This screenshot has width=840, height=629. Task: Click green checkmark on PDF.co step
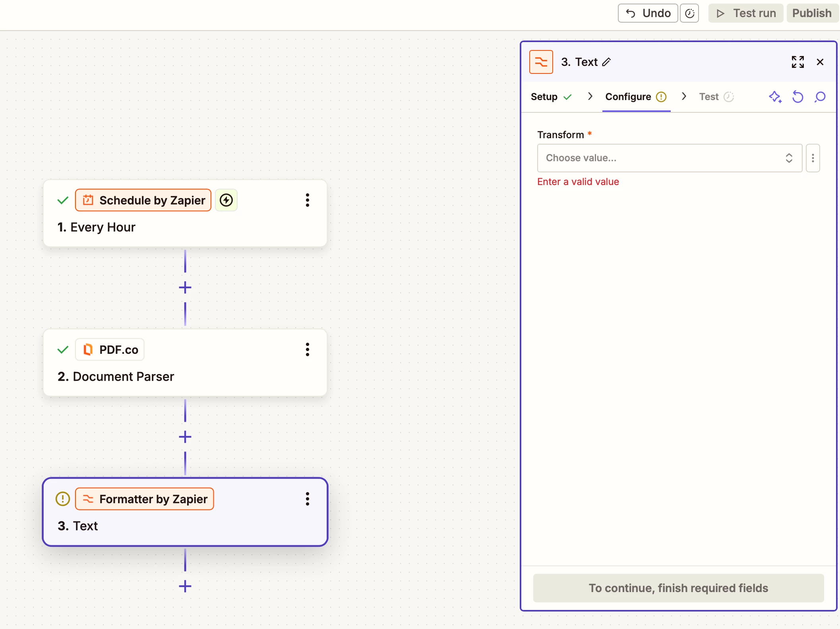[63, 349]
